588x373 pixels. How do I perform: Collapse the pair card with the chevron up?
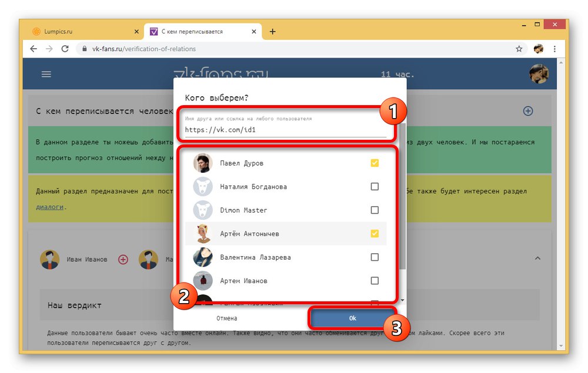[538, 258]
